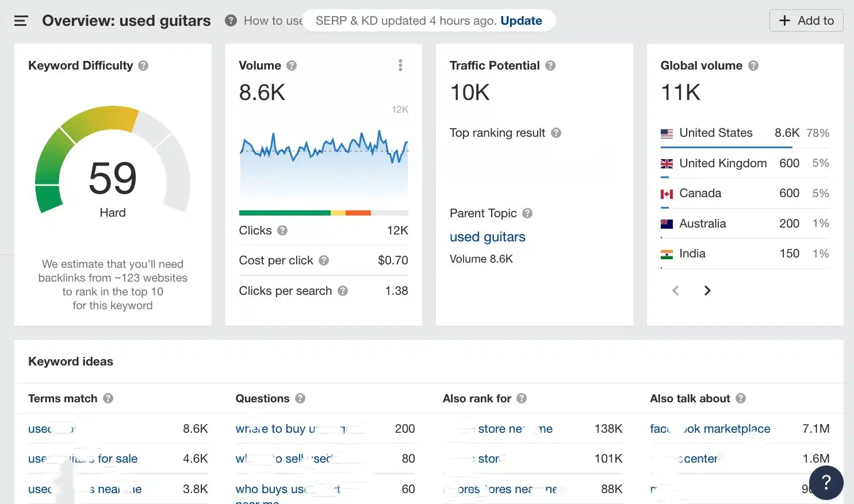This screenshot has width=854, height=504.
Task: Click the Global volume help icon
Action: 753,65
